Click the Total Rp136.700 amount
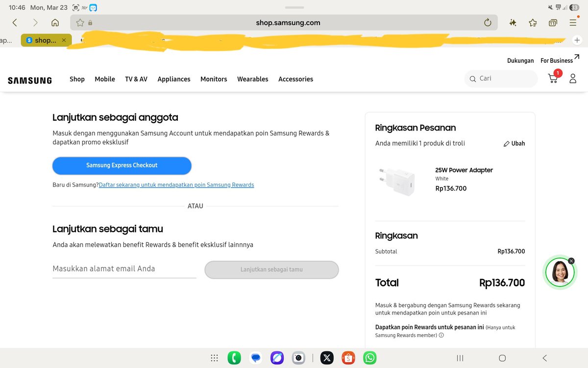The image size is (588, 368). 502,283
